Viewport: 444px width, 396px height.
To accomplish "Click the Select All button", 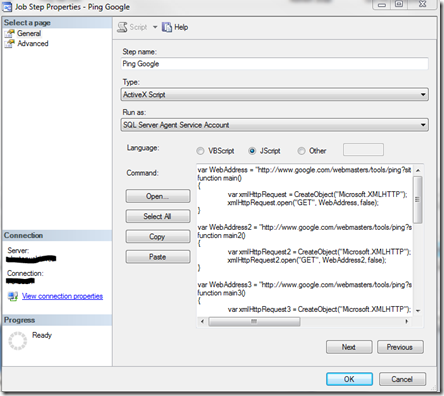I will (158, 216).
